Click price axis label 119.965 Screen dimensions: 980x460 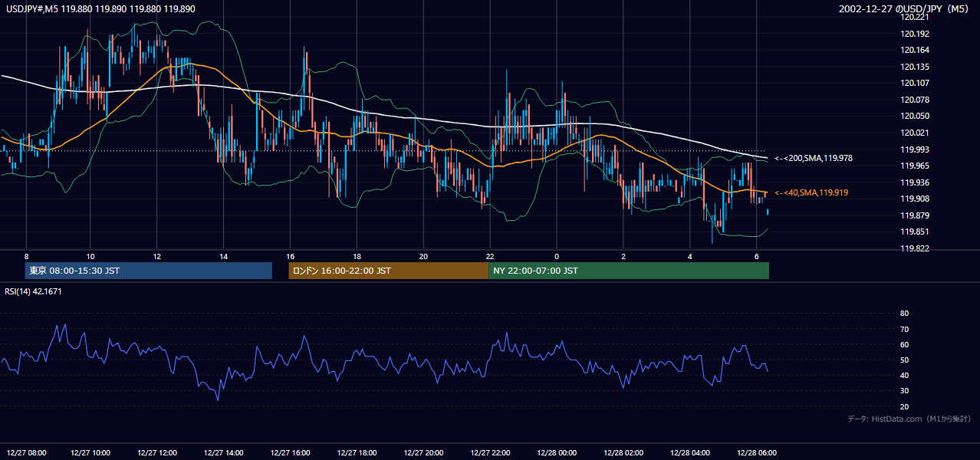pyautogui.click(x=914, y=166)
